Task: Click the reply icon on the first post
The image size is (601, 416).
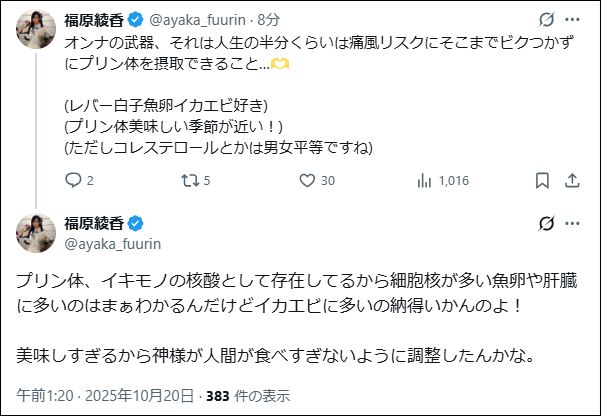Action: tap(73, 181)
